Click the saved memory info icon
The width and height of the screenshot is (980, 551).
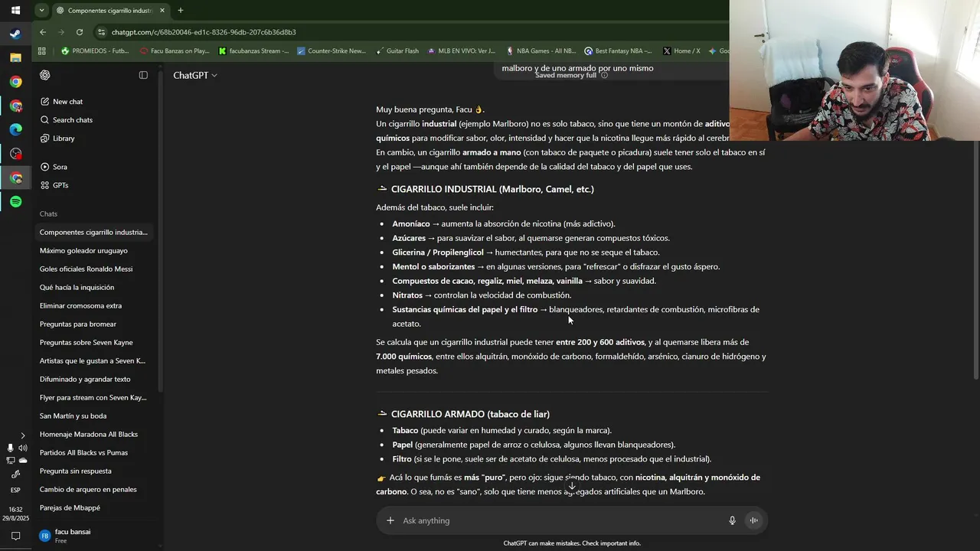click(604, 75)
